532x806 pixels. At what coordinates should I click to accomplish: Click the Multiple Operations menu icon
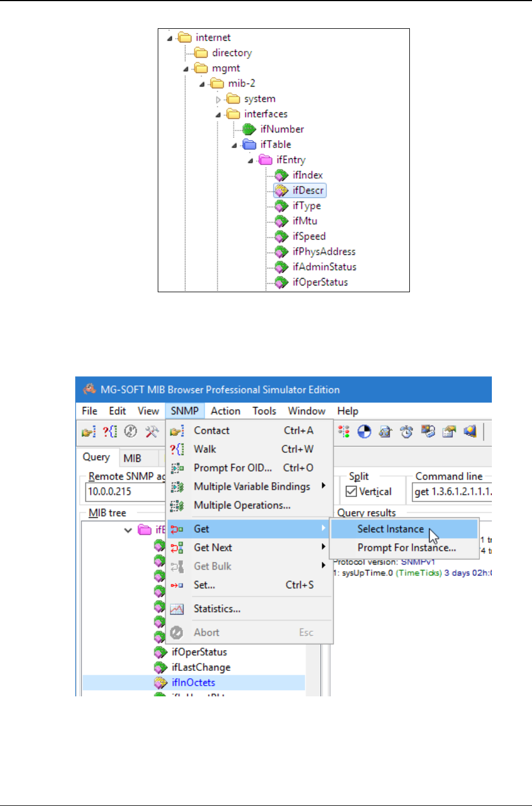point(177,506)
